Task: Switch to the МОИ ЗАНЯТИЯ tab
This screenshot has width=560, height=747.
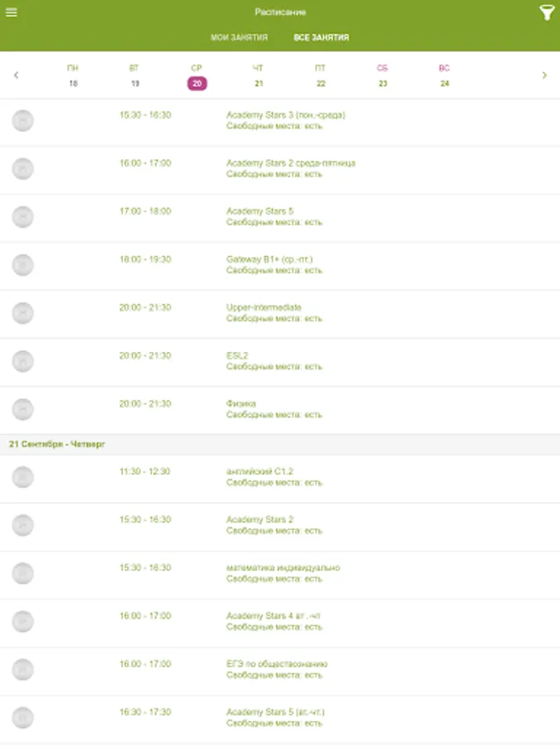Action: point(239,37)
